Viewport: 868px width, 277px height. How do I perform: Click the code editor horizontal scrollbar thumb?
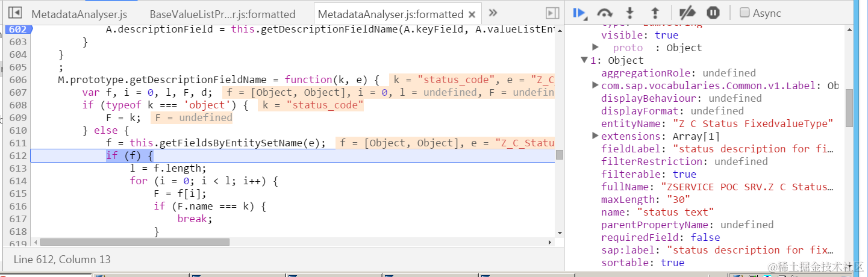point(135,242)
